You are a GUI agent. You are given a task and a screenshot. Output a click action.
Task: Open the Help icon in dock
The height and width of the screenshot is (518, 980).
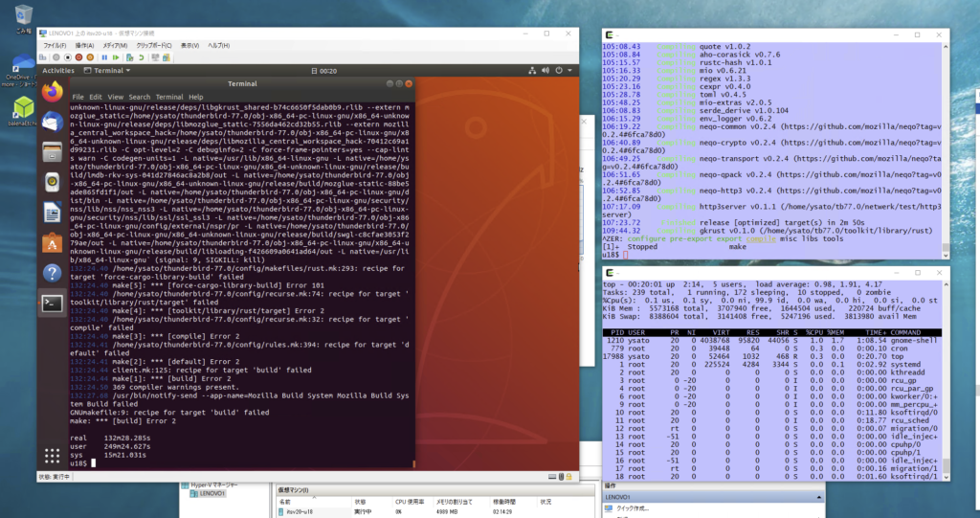52,273
